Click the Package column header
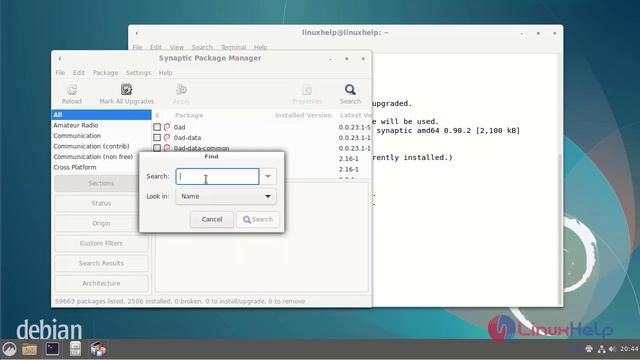The image size is (640, 360). click(189, 116)
